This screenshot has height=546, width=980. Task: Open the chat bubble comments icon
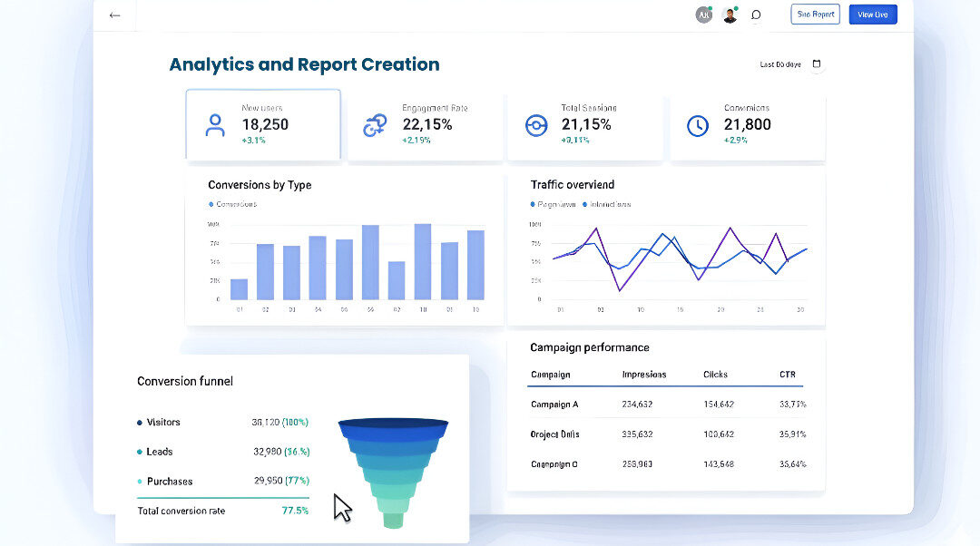click(756, 15)
